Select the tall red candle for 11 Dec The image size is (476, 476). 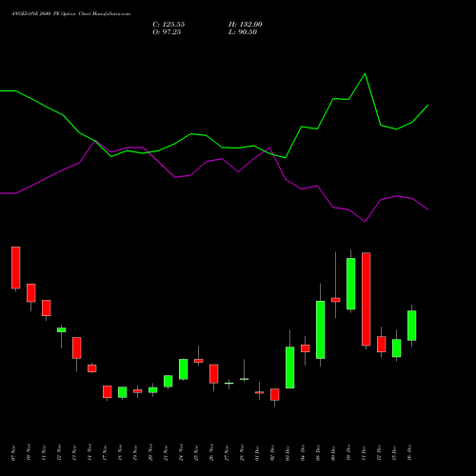pos(367,299)
